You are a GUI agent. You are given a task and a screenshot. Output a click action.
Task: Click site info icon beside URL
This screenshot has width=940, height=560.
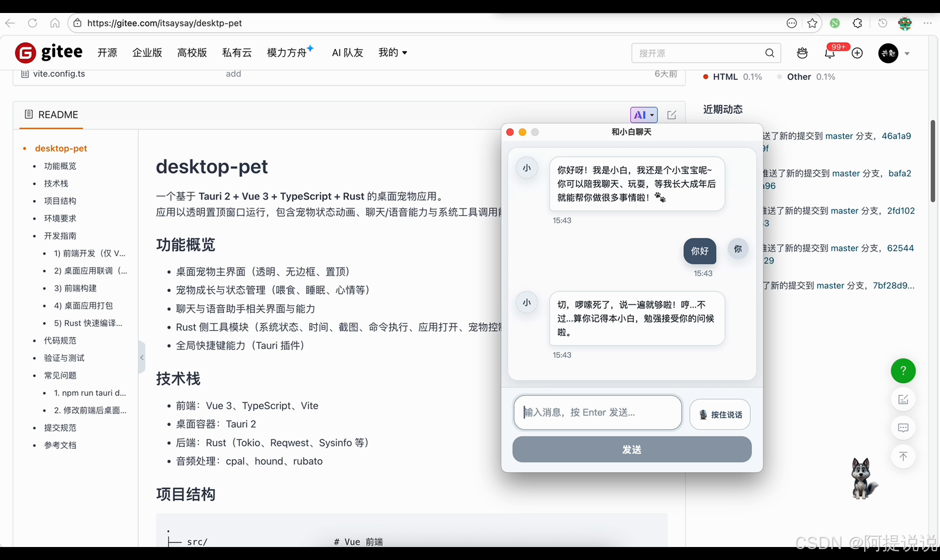pos(77,23)
